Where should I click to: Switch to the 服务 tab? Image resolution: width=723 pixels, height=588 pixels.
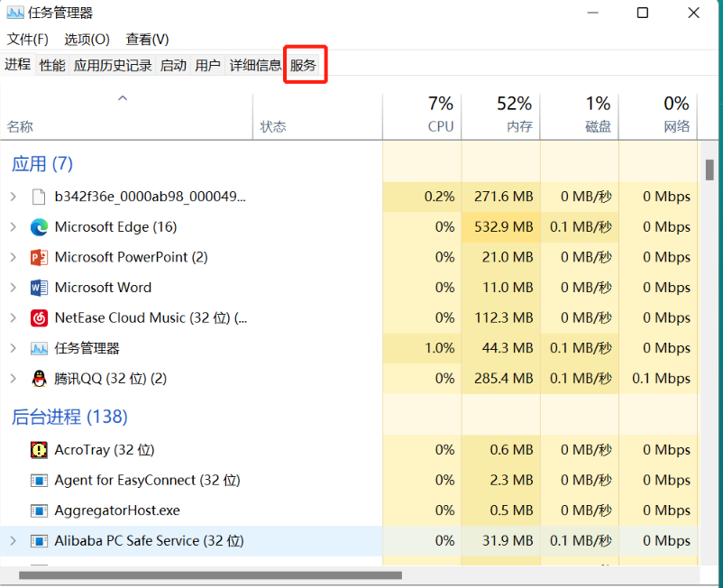[x=304, y=64]
